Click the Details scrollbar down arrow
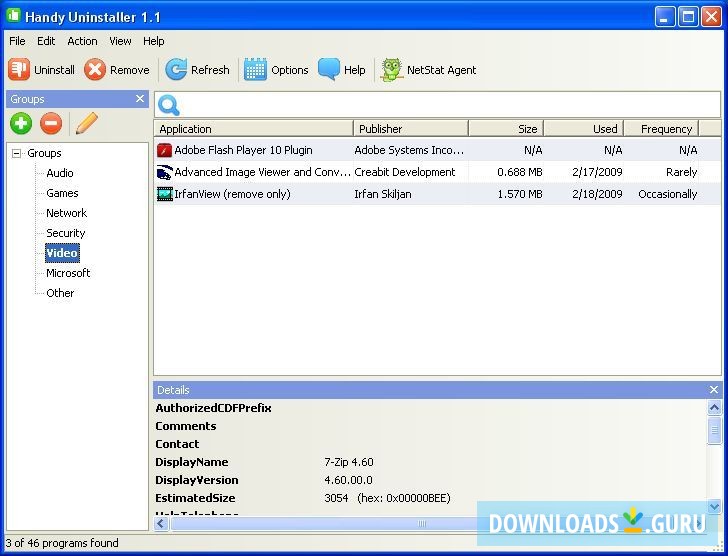728x556 pixels. [714, 506]
